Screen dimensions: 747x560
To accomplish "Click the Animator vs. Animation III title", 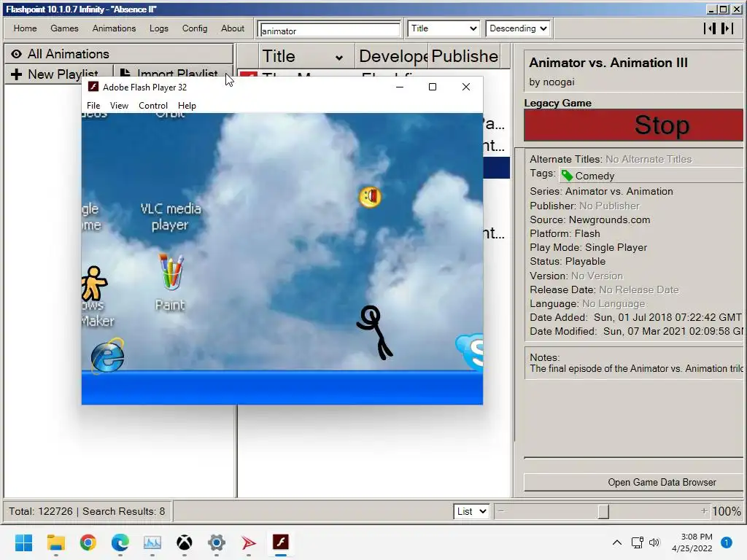I will pyautogui.click(x=608, y=63).
